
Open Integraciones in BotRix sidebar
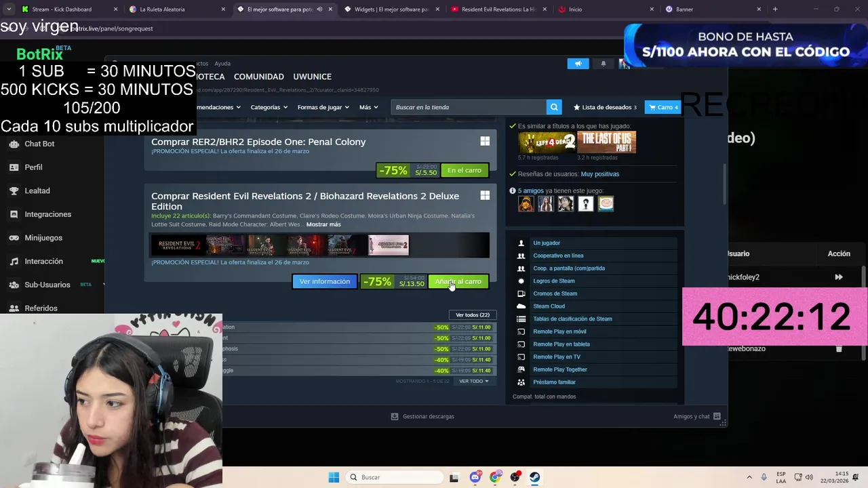click(47, 214)
